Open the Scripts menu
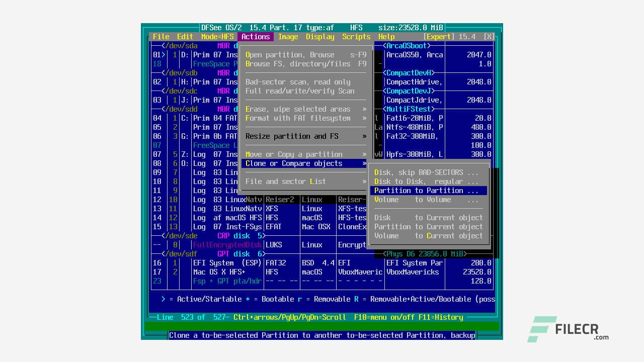644x362 pixels. pos(356,36)
